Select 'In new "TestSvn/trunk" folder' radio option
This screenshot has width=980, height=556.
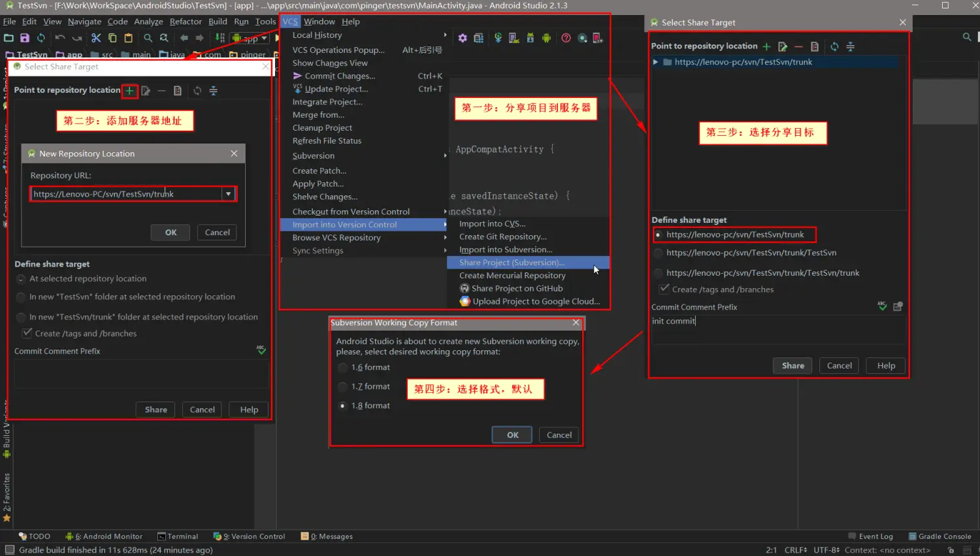pos(21,318)
